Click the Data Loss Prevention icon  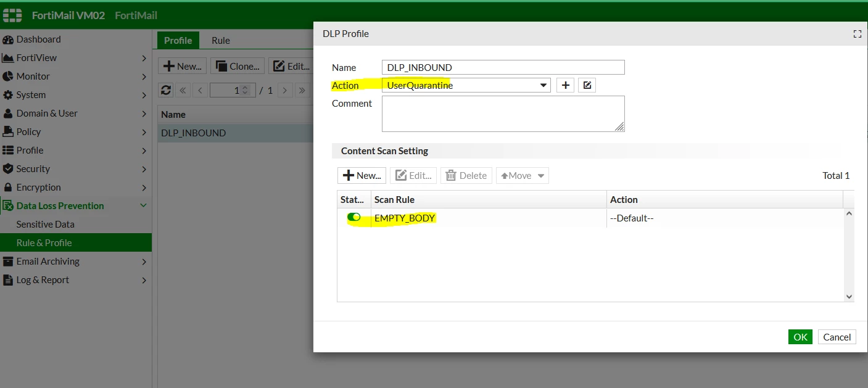[8, 206]
